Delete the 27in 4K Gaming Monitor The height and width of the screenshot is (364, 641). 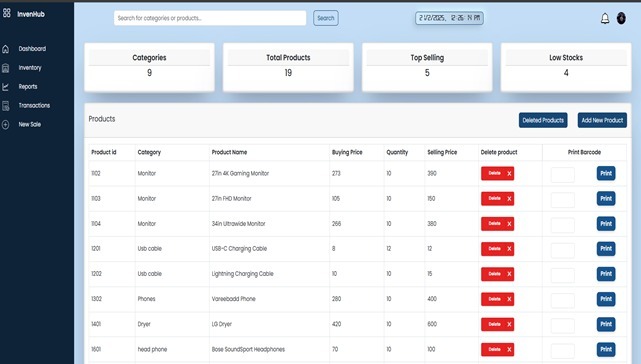(x=498, y=173)
